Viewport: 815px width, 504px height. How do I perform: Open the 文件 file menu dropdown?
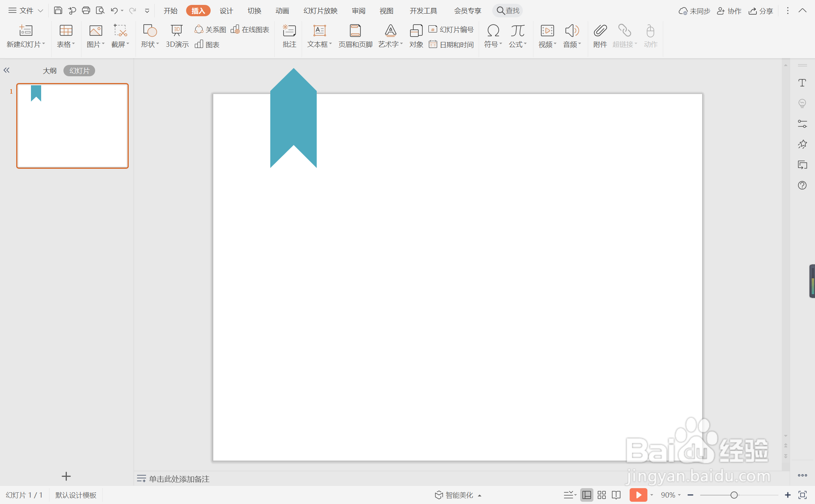pos(26,11)
